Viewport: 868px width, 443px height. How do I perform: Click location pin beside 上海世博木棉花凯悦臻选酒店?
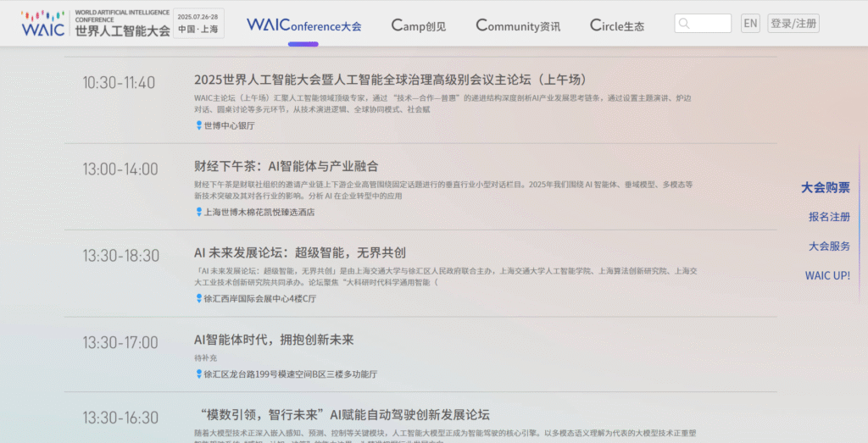[199, 212]
